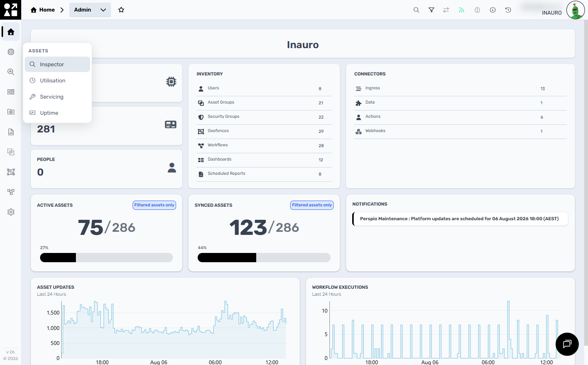Open the history clock icon in top bar
This screenshot has height=365, width=588.
click(508, 10)
